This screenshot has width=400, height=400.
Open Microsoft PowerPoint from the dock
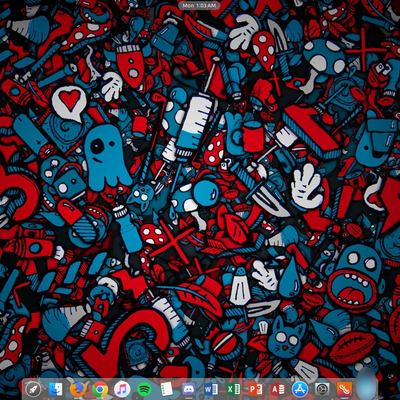point(255,389)
